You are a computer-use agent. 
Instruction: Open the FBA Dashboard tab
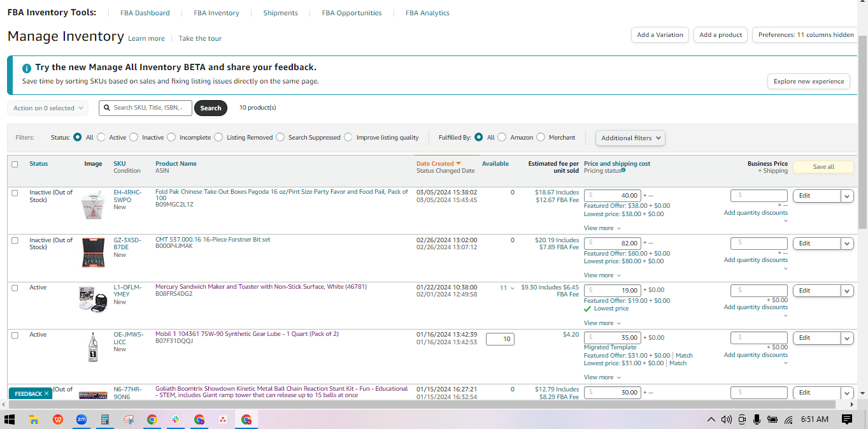coord(145,13)
